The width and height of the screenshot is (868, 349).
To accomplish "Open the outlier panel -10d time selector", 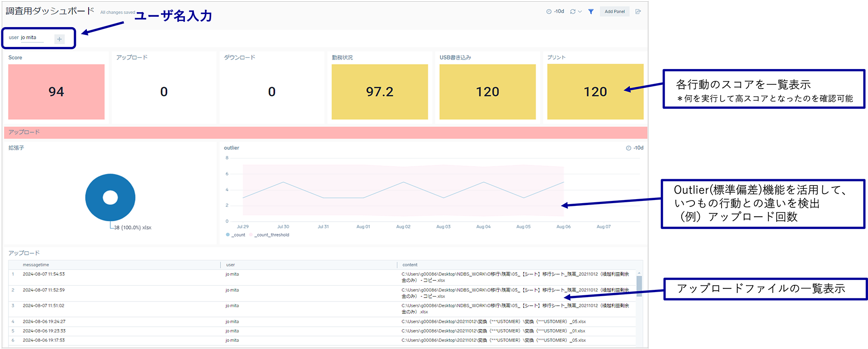I will click(x=635, y=148).
